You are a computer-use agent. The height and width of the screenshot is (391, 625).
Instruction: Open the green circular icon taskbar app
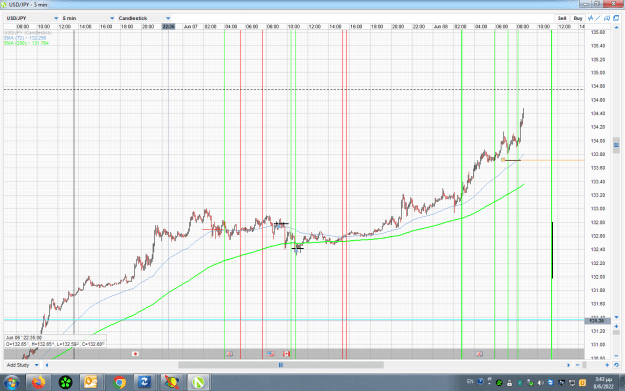click(x=65, y=383)
